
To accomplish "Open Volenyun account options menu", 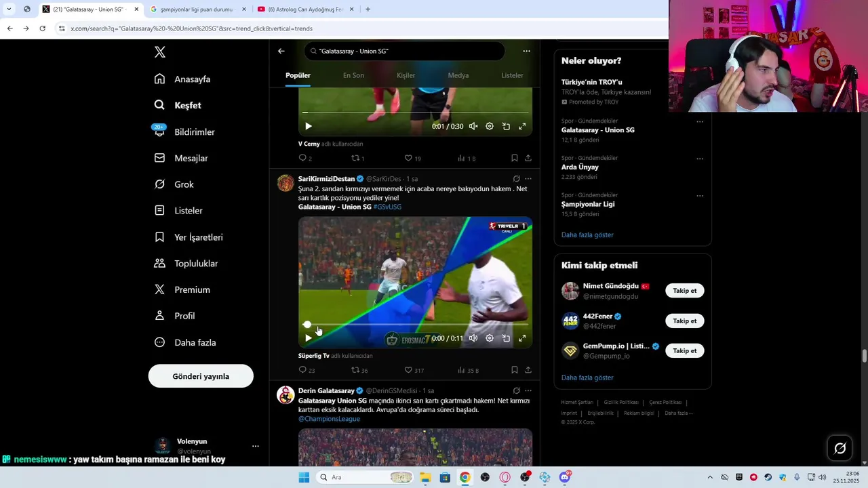I will tap(255, 446).
